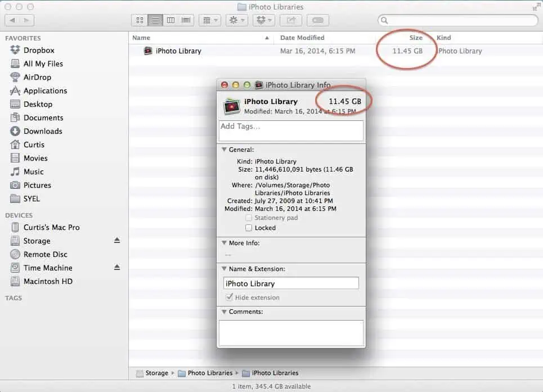Click the Share toolbar button
543x392 pixels.
(291, 20)
